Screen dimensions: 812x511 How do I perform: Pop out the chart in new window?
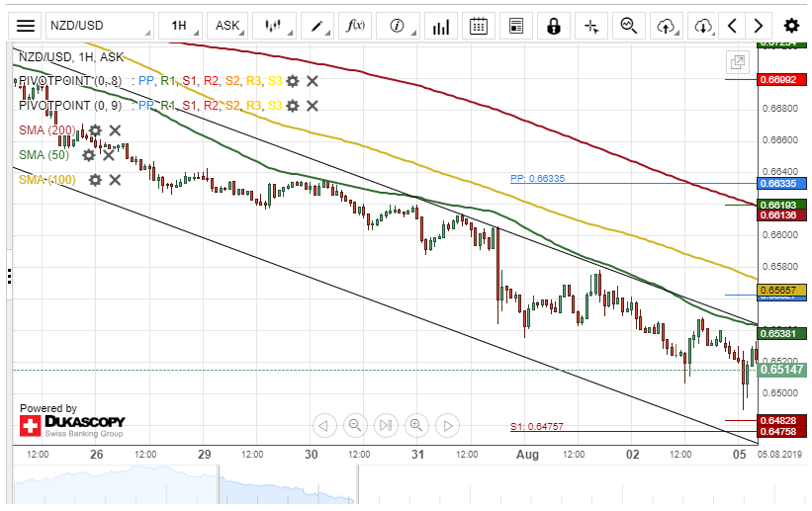[x=738, y=62]
